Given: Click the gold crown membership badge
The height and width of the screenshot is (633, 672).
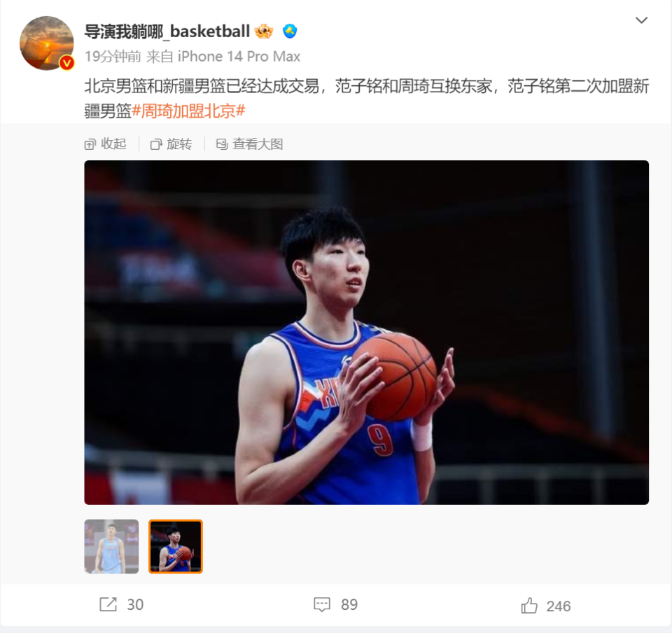Looking at the screenshot, I should coord(264,32).
